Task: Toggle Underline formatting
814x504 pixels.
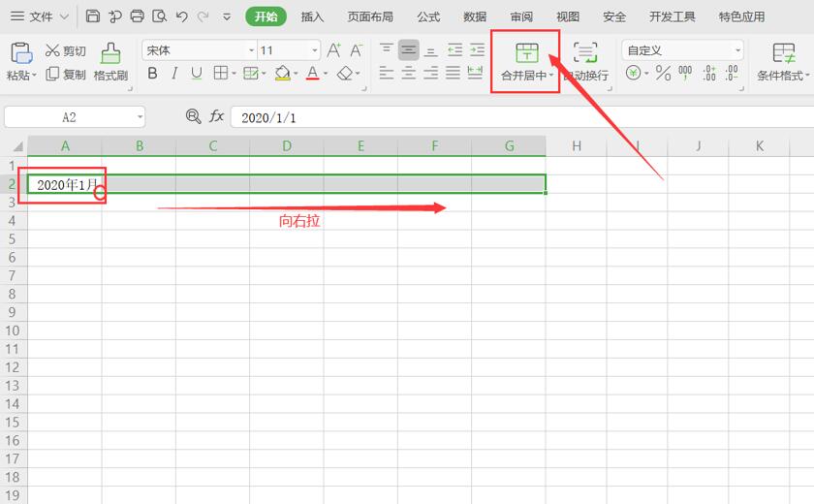Action: pyautogui.click(x=196, y=74)
